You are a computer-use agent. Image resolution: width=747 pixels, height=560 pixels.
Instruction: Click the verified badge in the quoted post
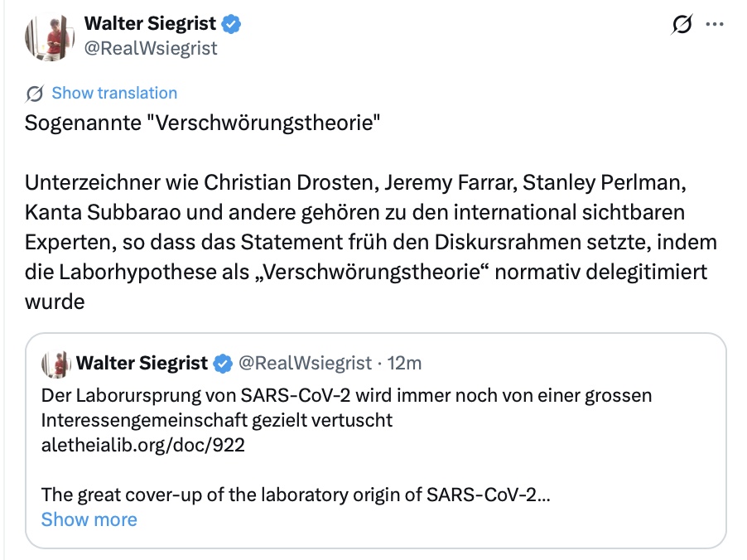(x=223, y=362)
